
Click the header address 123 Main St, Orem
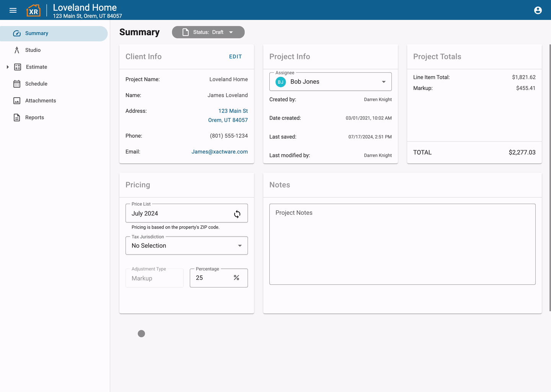[x=88, y=16]
